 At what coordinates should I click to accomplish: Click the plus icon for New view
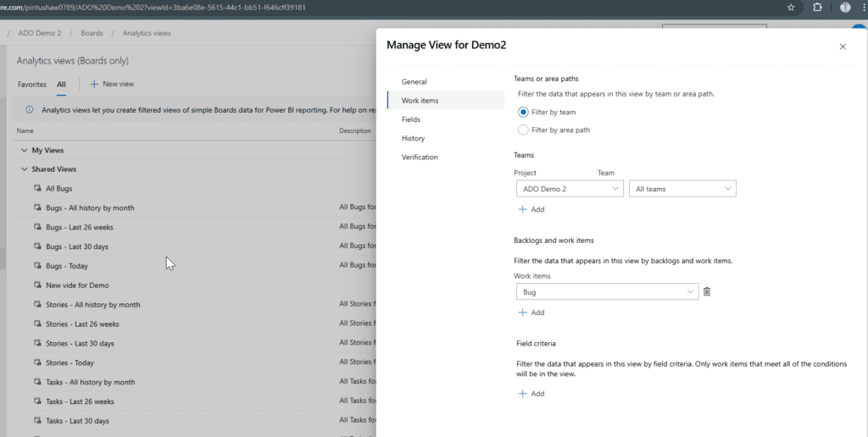point(94,85)
